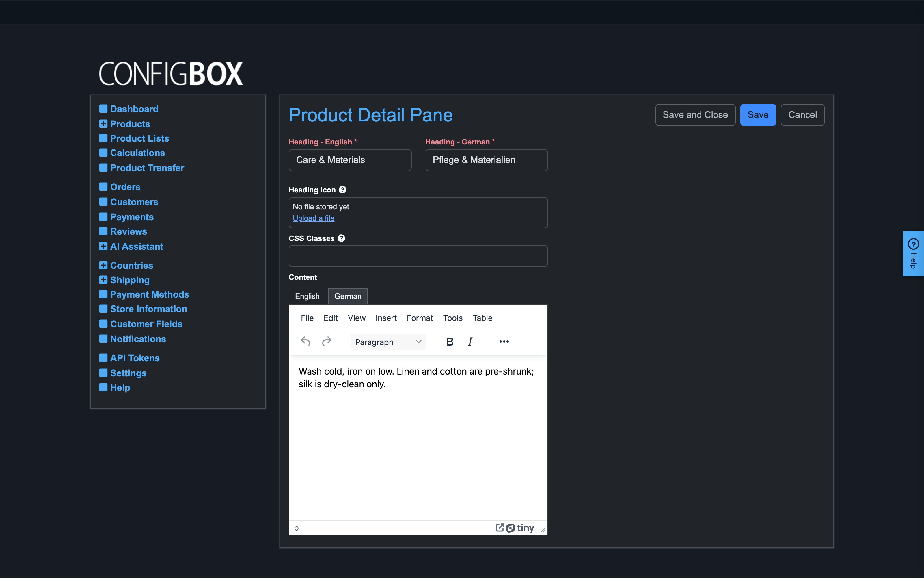
Task: Open Payment Methods in the sidebar
Action: 150,294
